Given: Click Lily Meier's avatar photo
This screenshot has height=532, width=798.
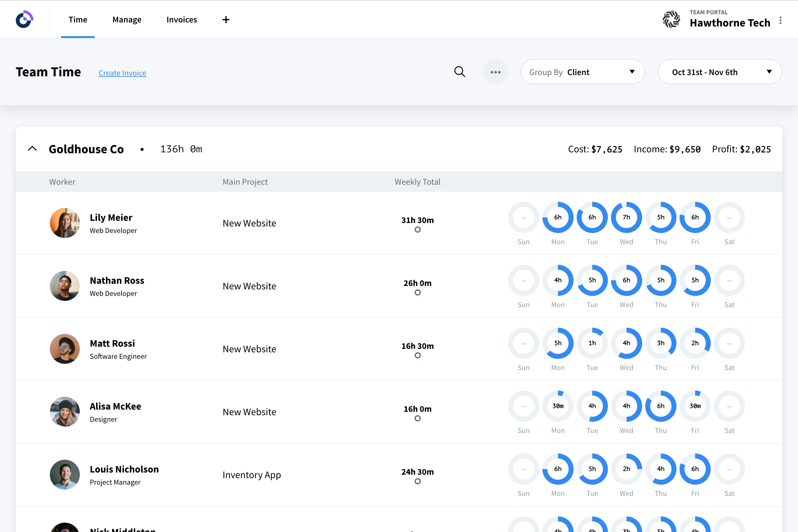Looking at the screenshot, I should [x=65, y=223].
